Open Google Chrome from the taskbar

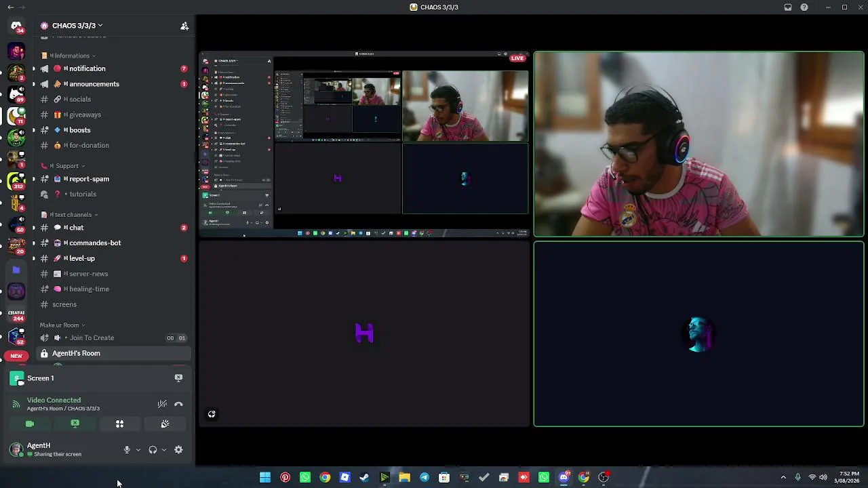coord(325,477)
